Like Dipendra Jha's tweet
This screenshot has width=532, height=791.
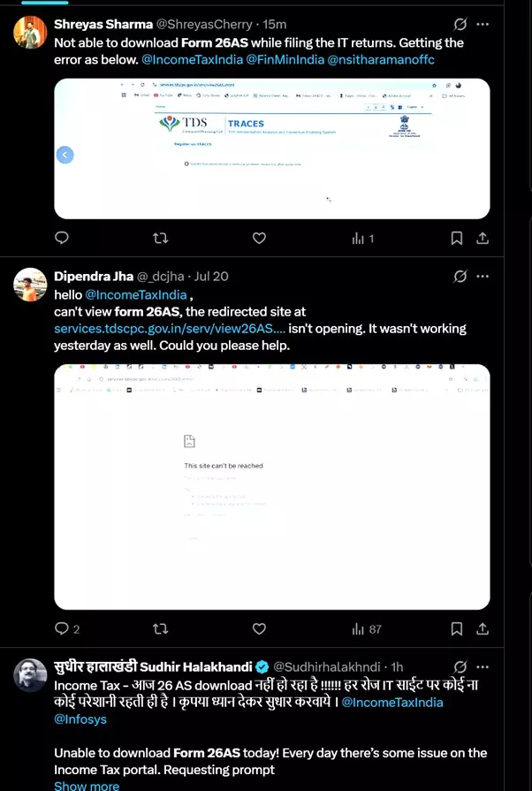259,628
